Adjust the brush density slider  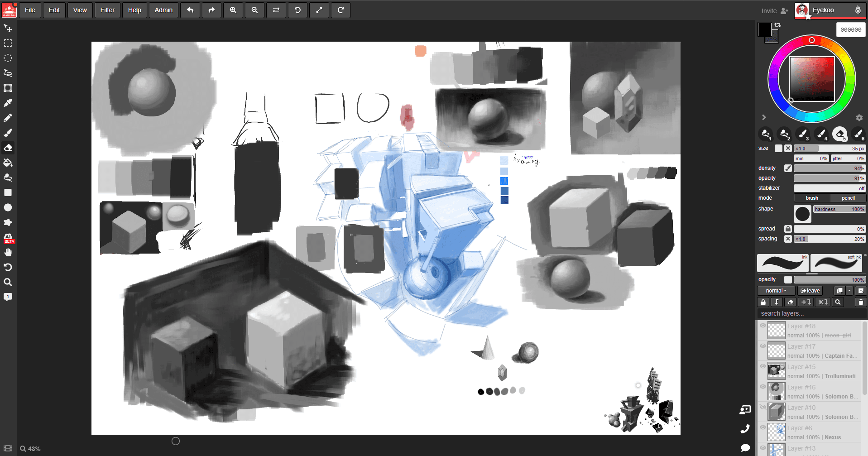[x=829, y=168]
